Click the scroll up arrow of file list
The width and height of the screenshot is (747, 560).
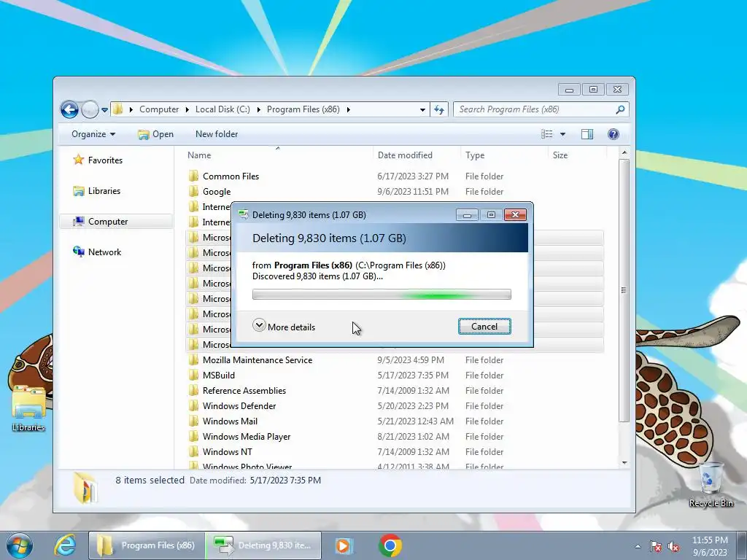(624, 152)
